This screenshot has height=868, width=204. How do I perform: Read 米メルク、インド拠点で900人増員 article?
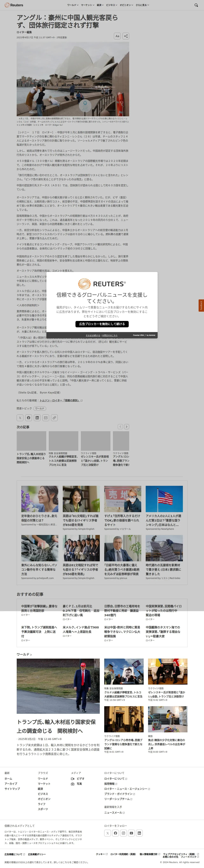(81, 629)
